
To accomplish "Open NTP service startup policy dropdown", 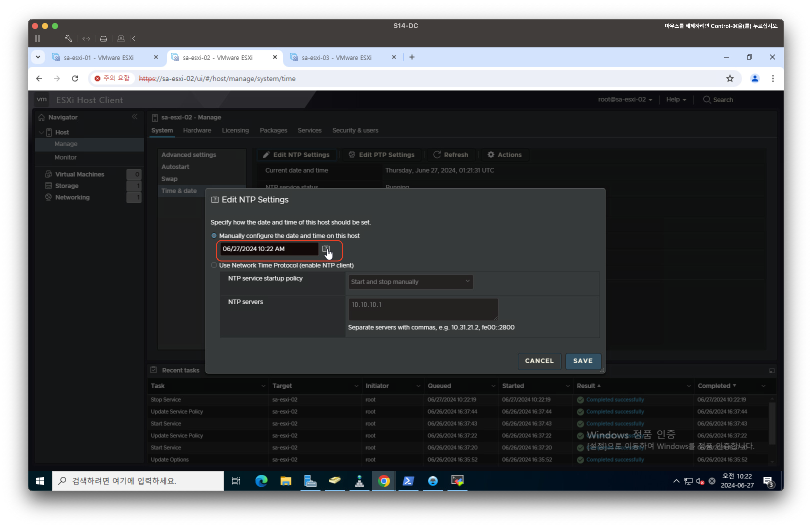I will (x=410, y=282).
